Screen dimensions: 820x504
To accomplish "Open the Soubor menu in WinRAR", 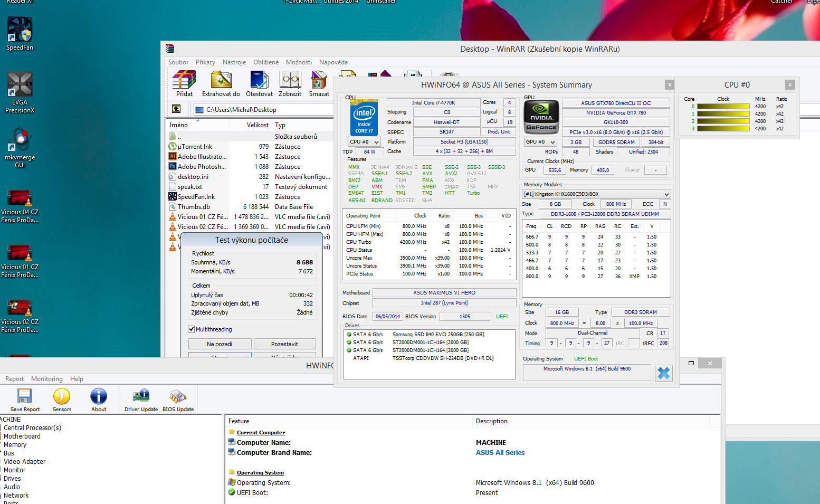I will [x=178, y=62].
